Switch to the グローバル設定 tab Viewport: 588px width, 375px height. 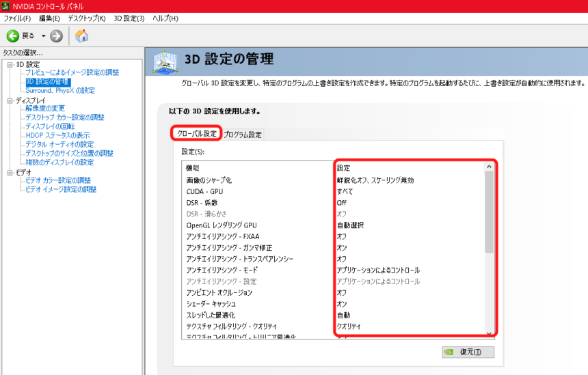click(x=196, y=133)
